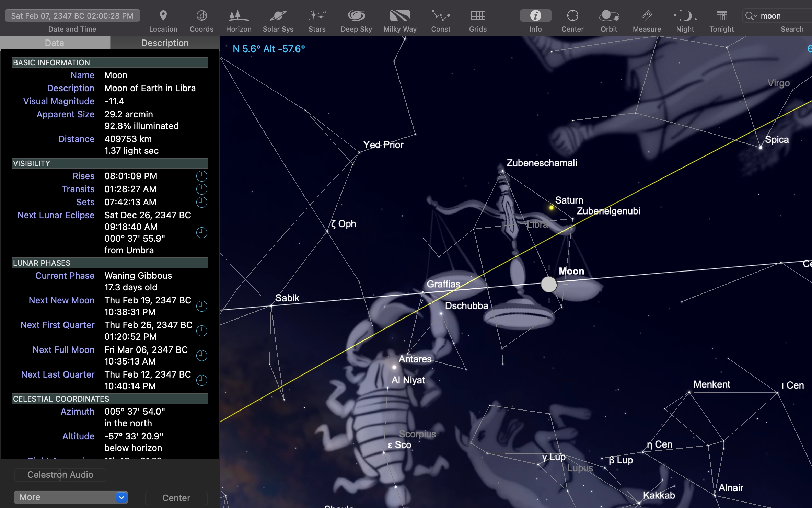This screenshot has width=812, height=508.
Task: Click the Solar Sys planet icon
Action: (x=278, y=16)
